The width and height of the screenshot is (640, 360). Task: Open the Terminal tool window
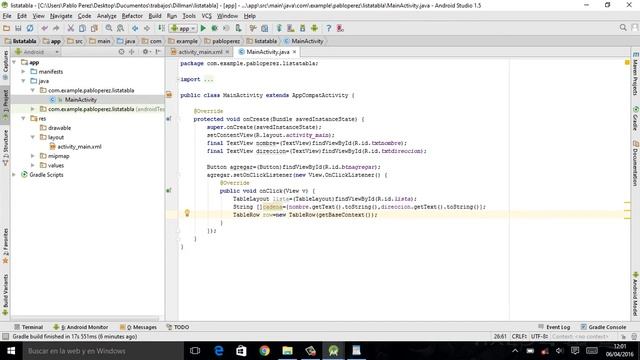point(29,327)
